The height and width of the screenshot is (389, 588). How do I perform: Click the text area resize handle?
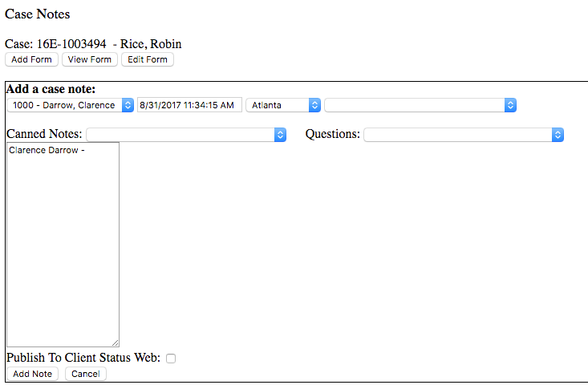point(115,342)
